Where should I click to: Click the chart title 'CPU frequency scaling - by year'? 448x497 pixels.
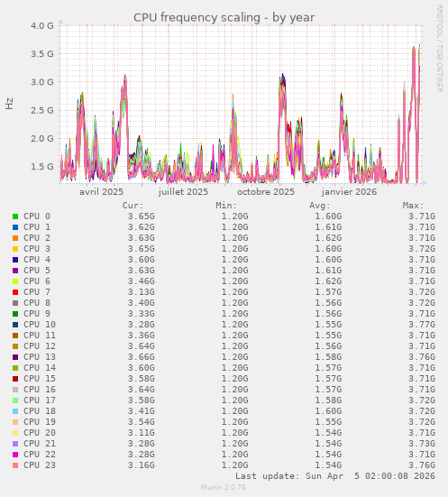pyautogui.click(x=224, y=17)
